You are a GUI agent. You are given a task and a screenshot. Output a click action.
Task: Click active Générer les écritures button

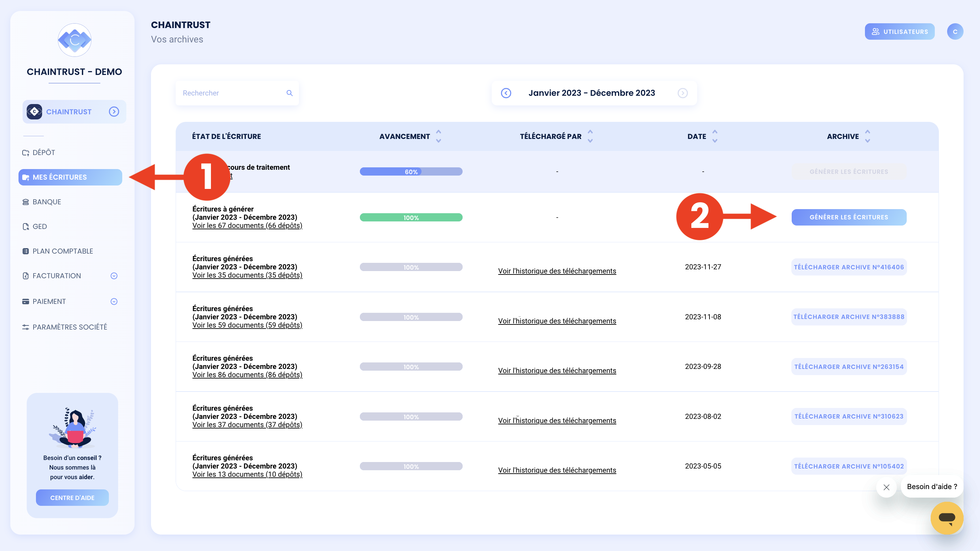[849, 218]
